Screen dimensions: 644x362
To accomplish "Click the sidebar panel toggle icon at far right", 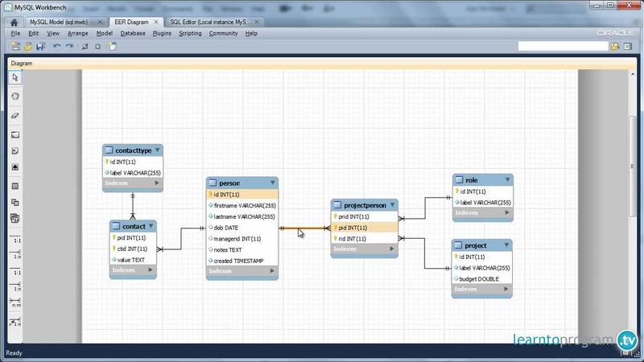I will click(628, 47).
